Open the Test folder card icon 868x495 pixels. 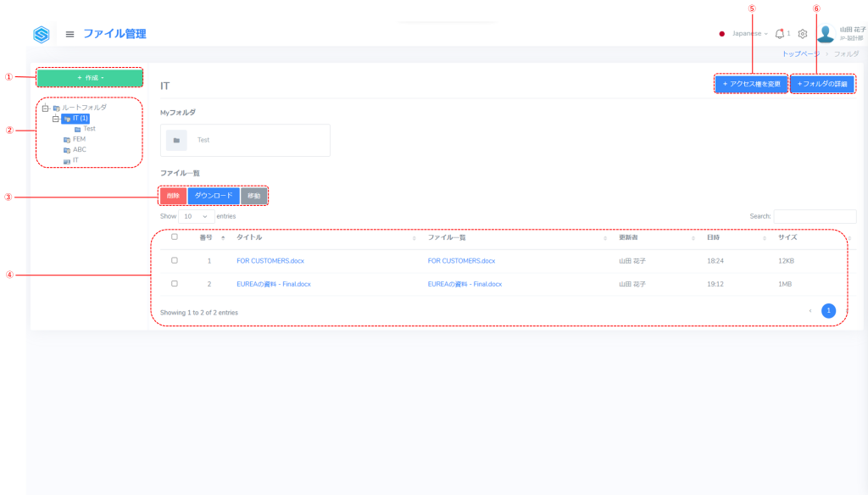coord(176,140)
